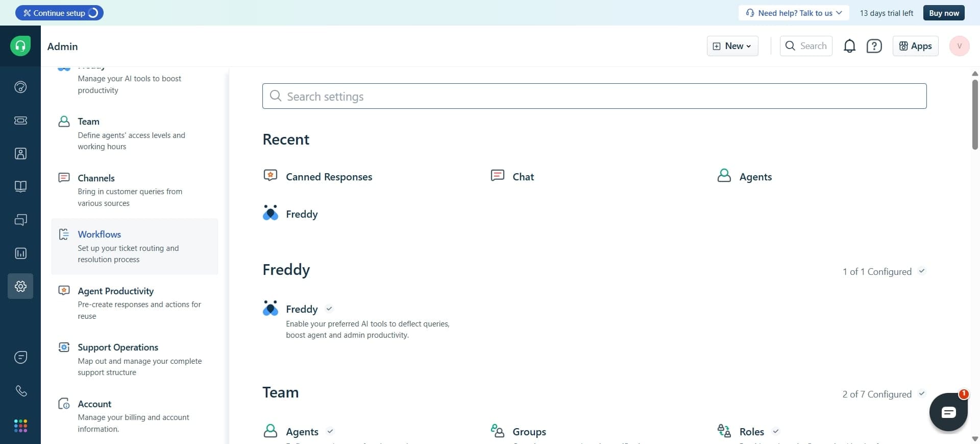Open Knowledge base book icon in sidebar
This screenshot has height=444, width=980.
(x=20, y=186)
